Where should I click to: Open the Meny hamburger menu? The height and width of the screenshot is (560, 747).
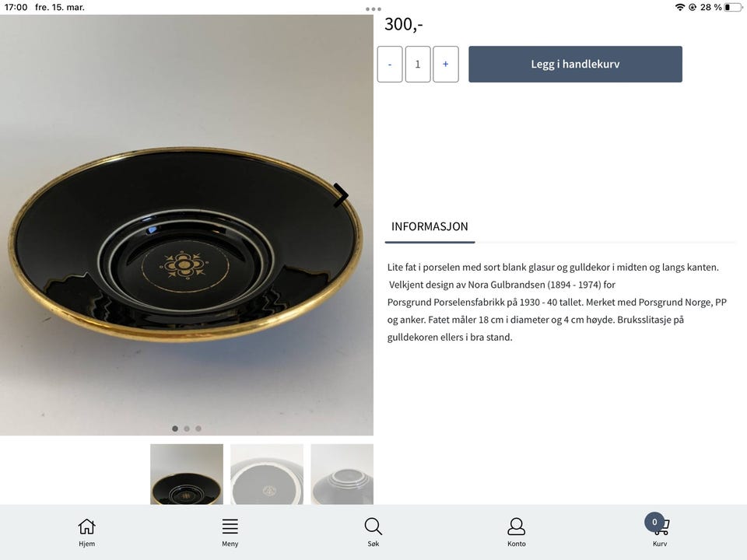(x=230, y=527)
